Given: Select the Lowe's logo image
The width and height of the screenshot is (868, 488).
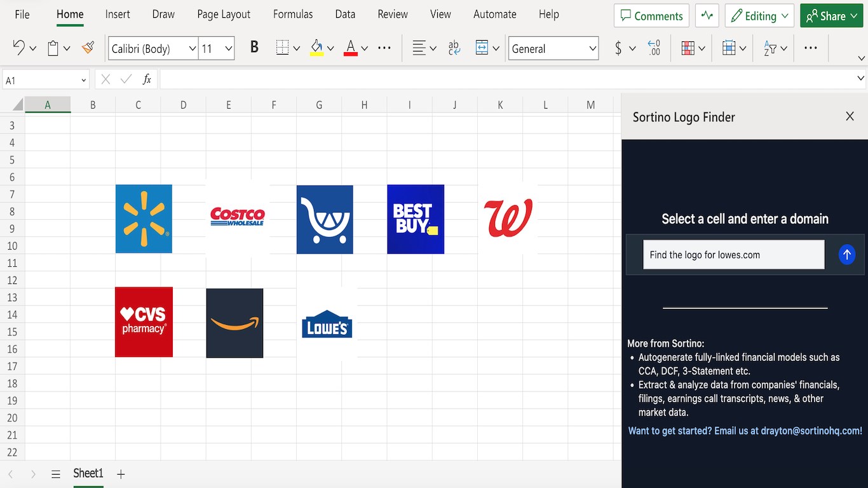Looking at the screenshot, I should 327,323.
